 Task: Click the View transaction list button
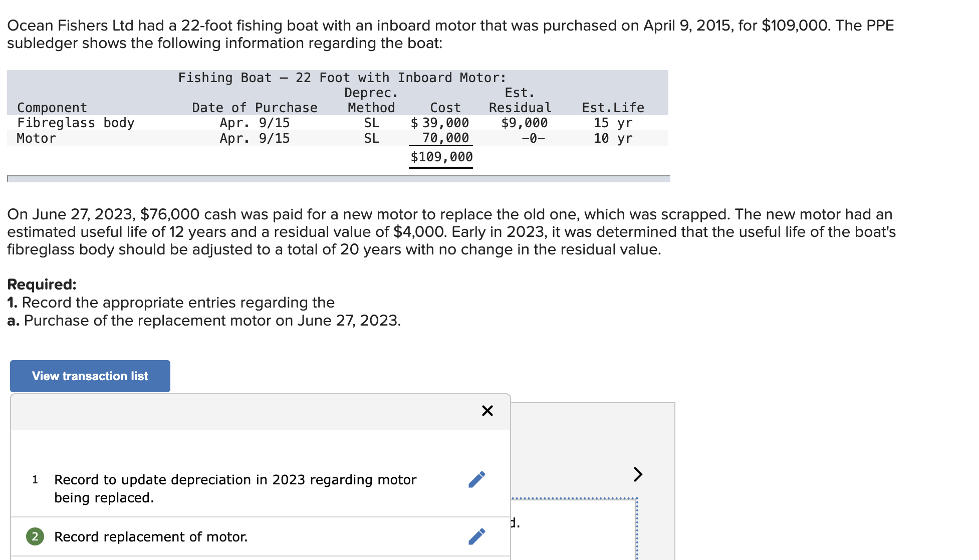90,376
